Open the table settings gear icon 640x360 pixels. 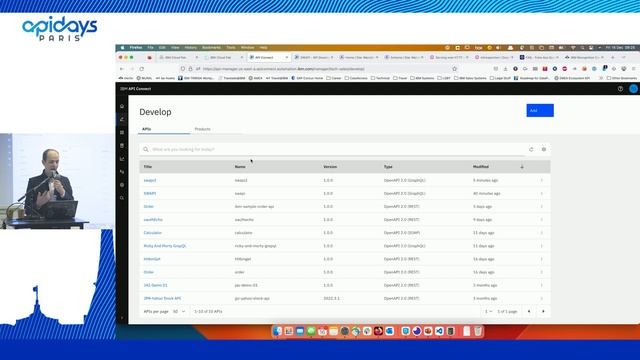(544, 149)
